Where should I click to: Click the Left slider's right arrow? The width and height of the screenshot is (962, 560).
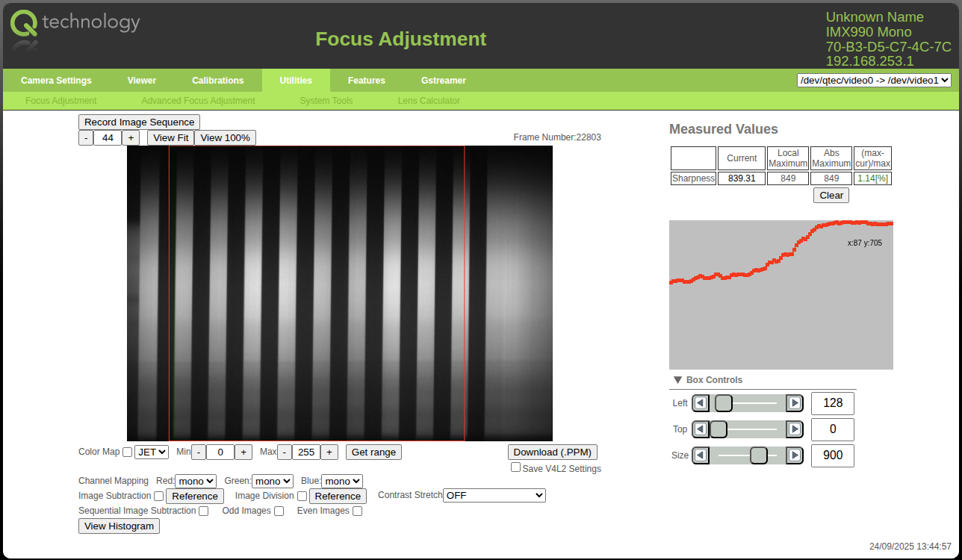coord(795,403)
